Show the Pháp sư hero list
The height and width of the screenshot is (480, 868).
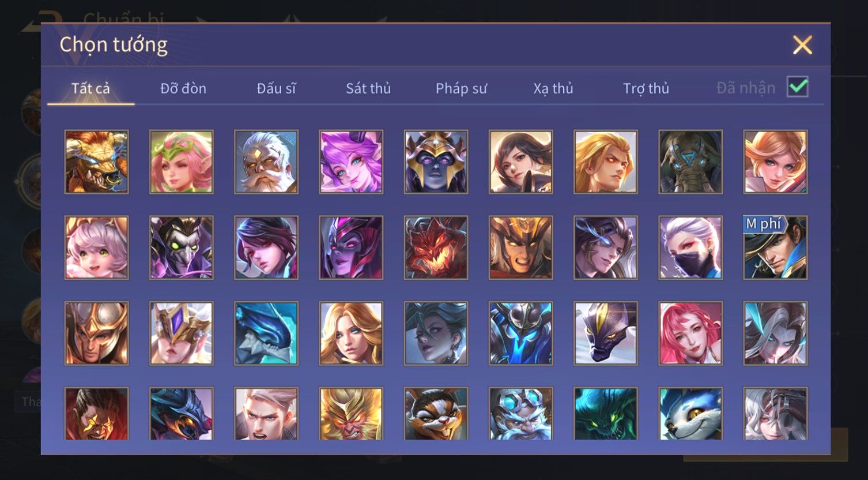pos(461,88)
